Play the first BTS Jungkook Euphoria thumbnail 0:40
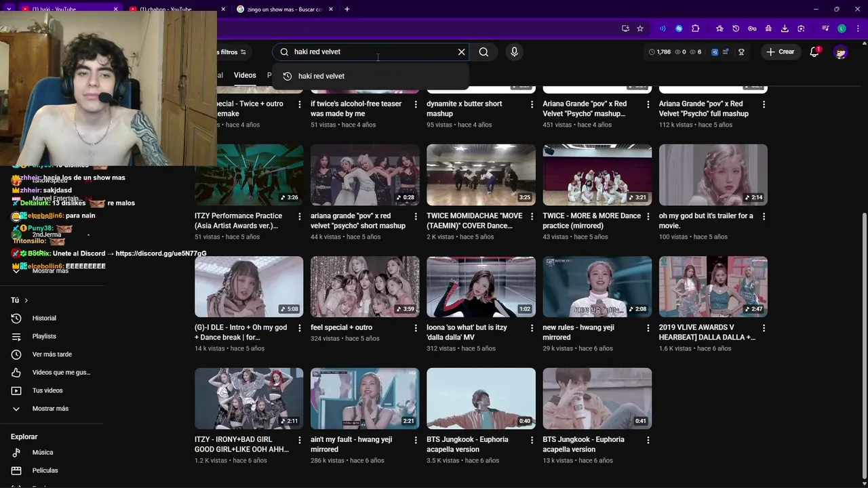Image resolution: width=868 pixels, height=488 pixels. coord(481,399)
